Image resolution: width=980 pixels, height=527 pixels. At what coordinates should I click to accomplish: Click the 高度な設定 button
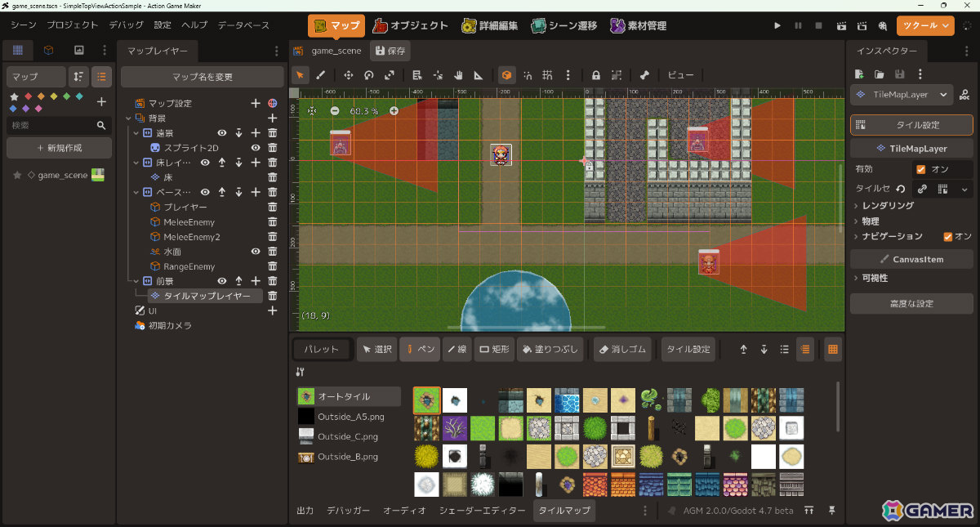[911, 303]
